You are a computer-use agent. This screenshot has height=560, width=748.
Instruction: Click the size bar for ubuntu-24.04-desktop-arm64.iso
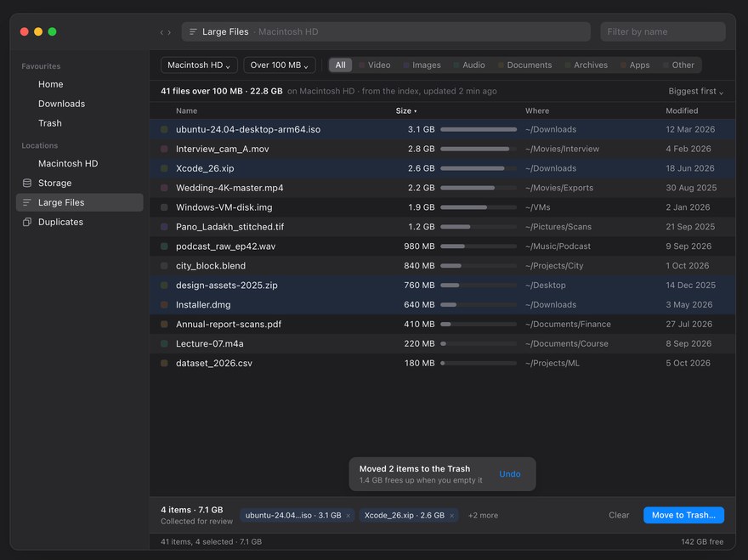click(x=479, y=129)
